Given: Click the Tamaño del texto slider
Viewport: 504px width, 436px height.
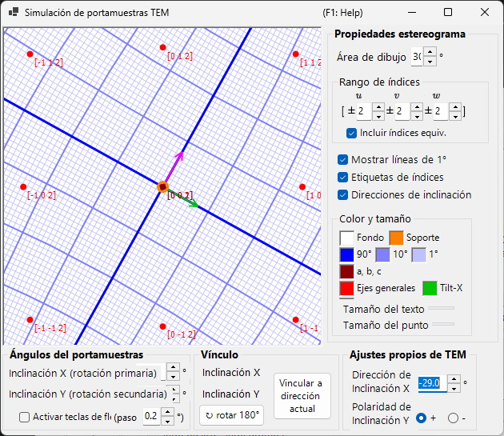Looking at the screenshot, I should click(x=442, y=308).
